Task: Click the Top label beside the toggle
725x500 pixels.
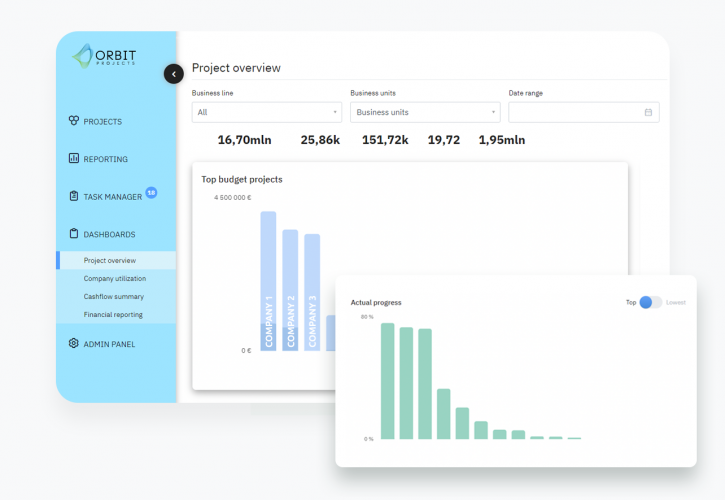Action: click(x=631, y=302)
